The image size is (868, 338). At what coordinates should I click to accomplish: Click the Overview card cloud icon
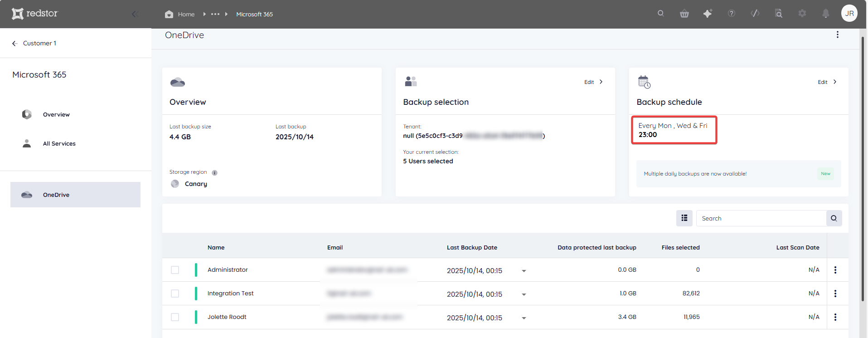click(178, 82)
